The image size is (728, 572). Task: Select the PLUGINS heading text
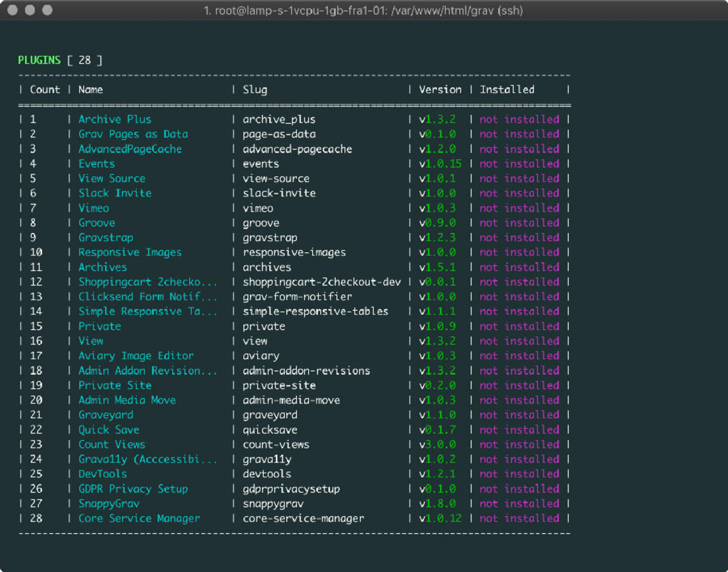click(x=39, y=60)
